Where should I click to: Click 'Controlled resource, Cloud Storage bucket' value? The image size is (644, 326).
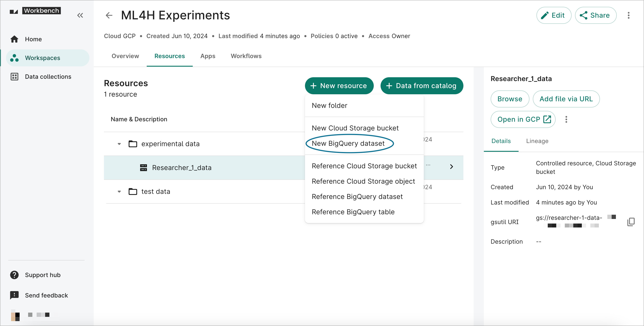point(586,168)
